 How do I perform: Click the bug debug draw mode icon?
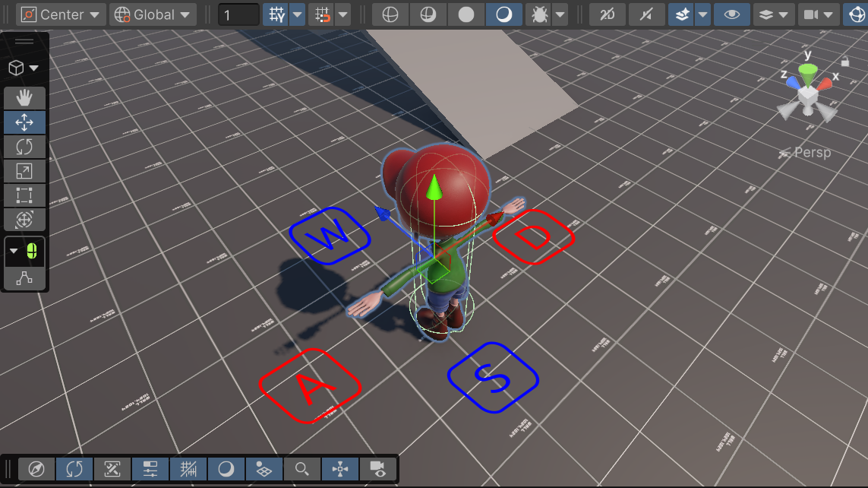point(538,15)
